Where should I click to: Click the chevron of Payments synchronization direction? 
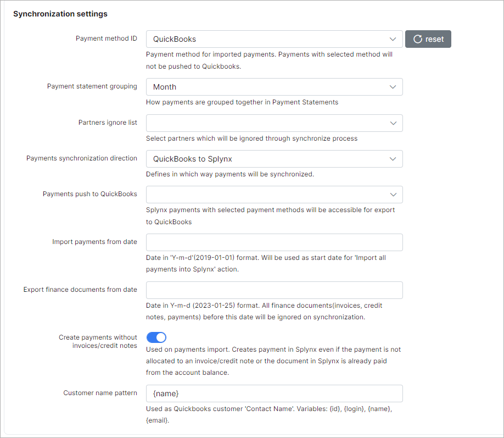tap(392, 159)
